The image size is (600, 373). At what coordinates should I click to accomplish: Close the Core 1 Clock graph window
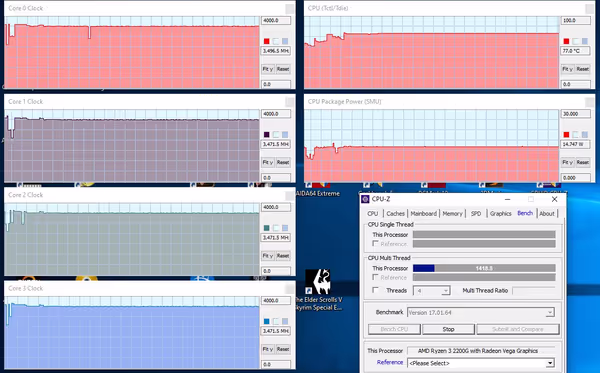[290, 102]
